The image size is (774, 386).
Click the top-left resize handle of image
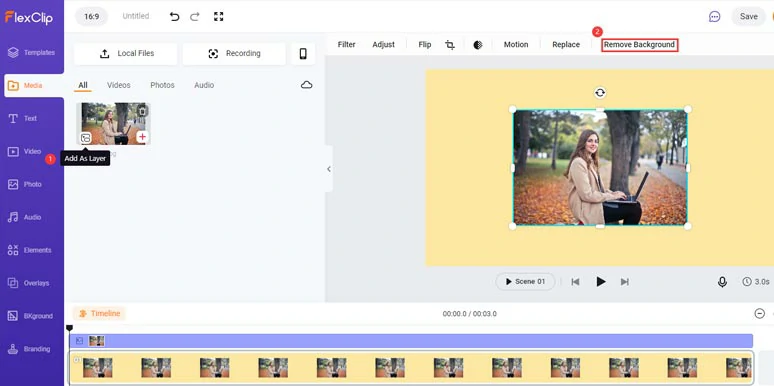point(512,109)
